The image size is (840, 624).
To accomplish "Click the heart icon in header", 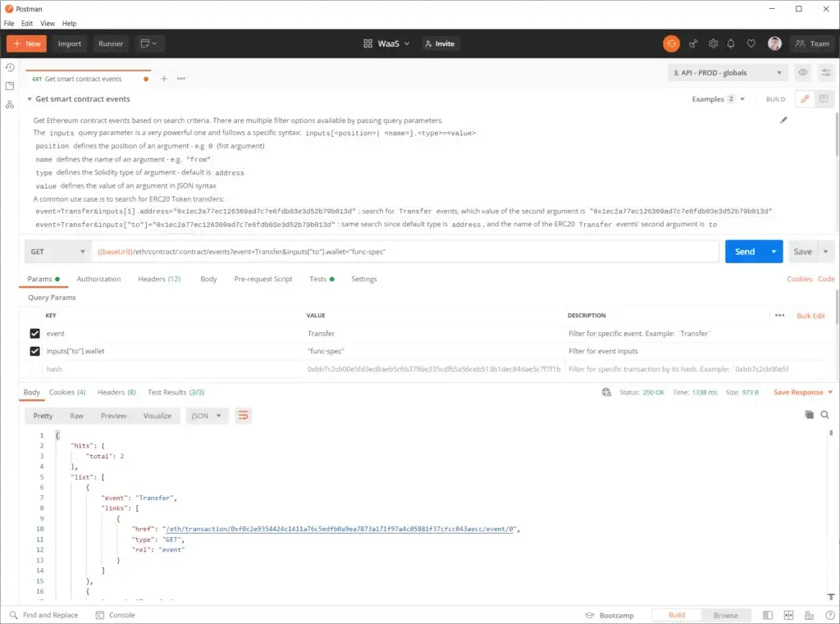I will point(751,44).
